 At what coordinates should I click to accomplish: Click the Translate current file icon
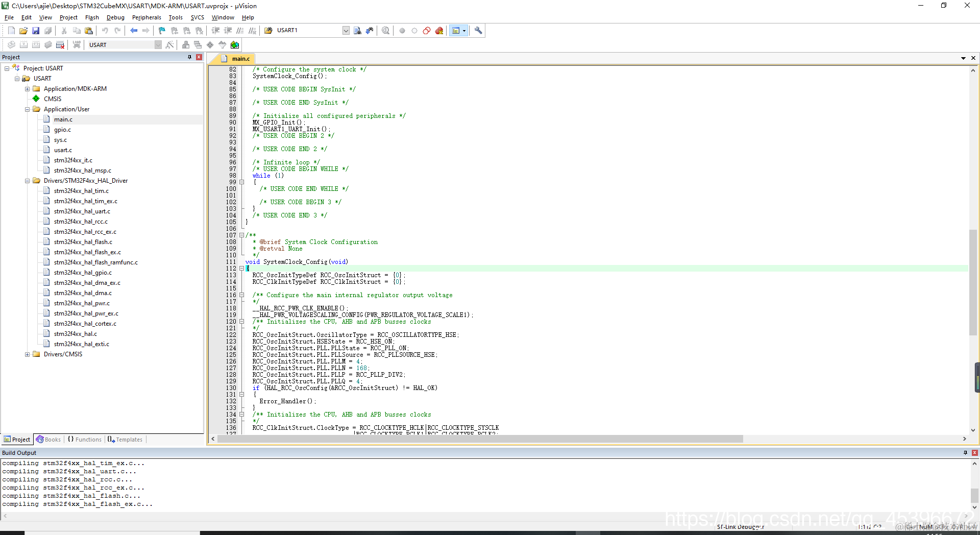coord(11,45)
